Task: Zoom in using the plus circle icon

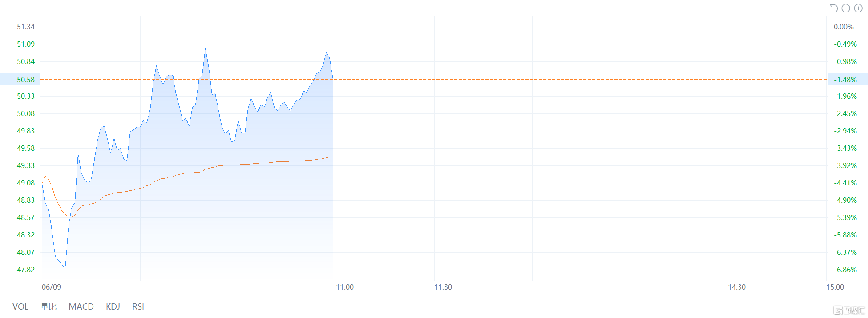Action: 858,8
